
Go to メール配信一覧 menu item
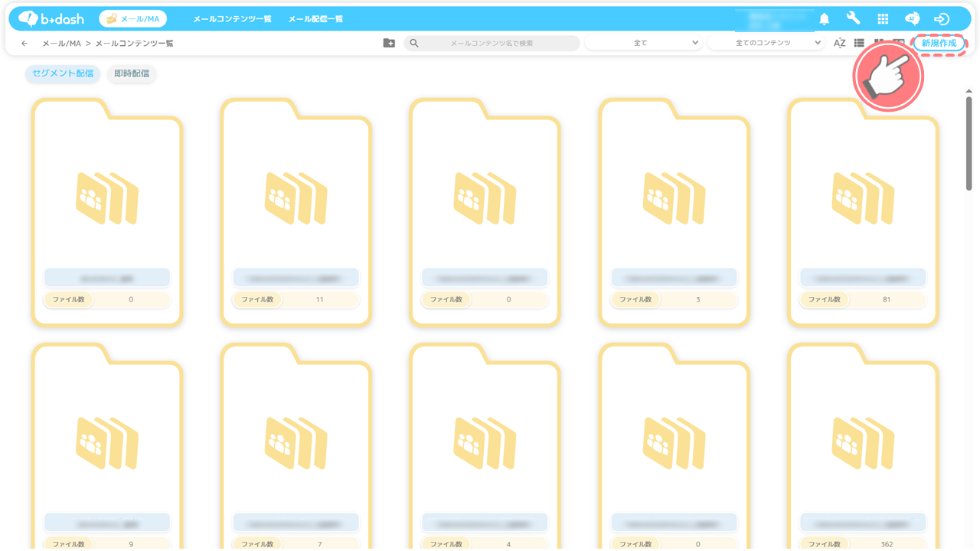tap(315, 19)
